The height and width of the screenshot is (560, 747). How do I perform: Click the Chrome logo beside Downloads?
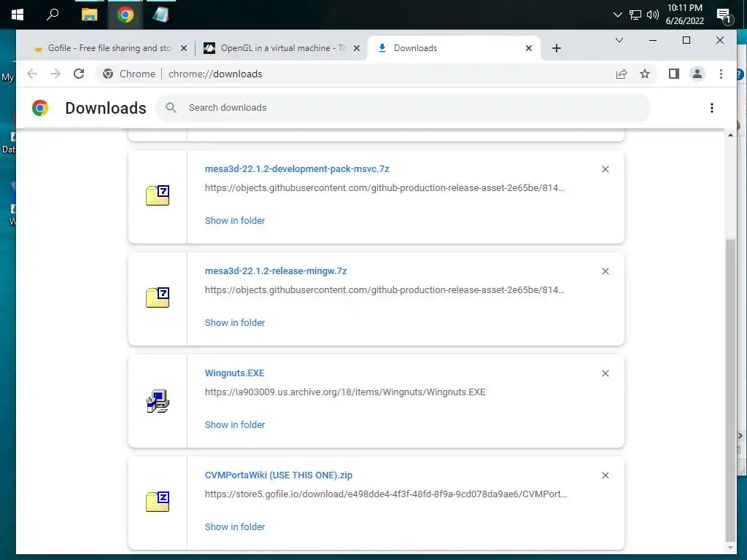coord(40,108)
